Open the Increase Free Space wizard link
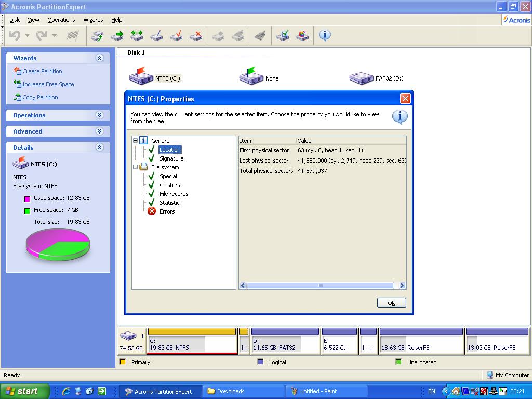Image resolution: width=532 pixels, height=399 pixels. point(48,84)
